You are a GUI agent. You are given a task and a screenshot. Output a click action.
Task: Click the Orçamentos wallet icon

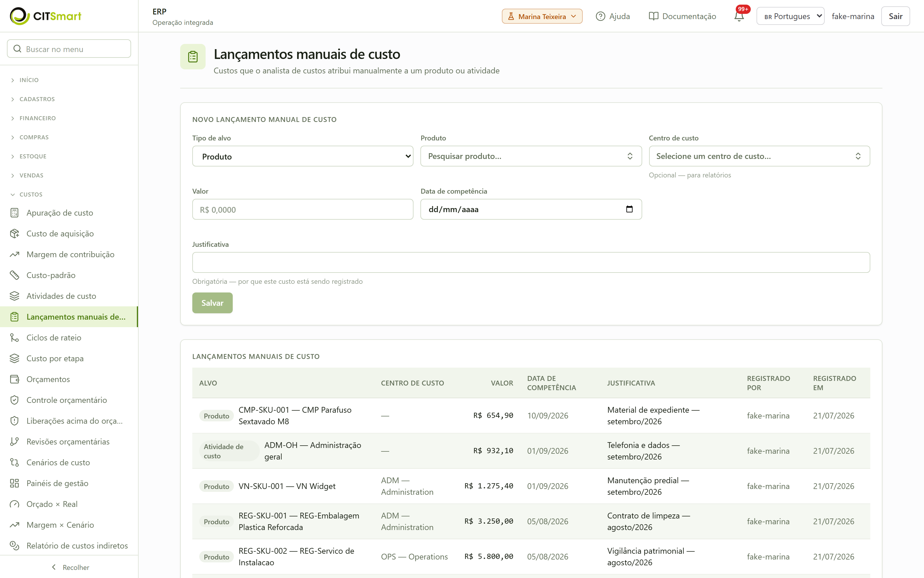tap(14, 379)
